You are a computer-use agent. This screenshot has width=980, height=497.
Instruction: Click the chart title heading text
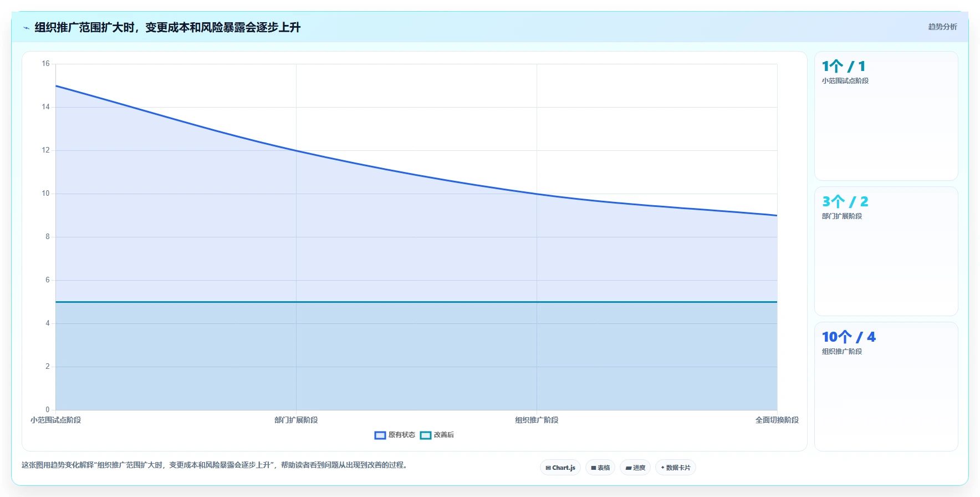167,27
